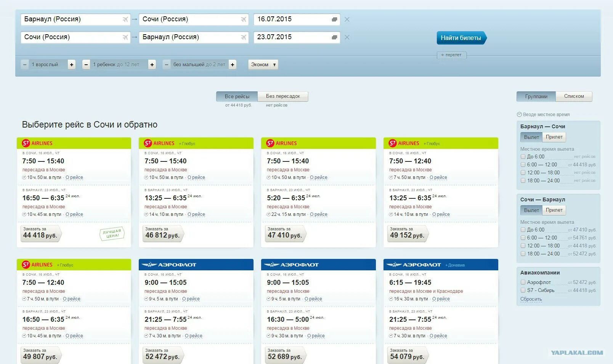This screenshot has height=364, width=613.
Task: Remove the first flight leg row
Action: tap(347, 19)
